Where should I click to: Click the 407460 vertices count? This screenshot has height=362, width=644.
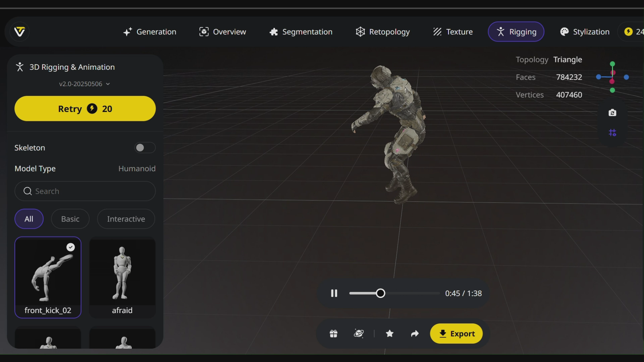(569, 95)
